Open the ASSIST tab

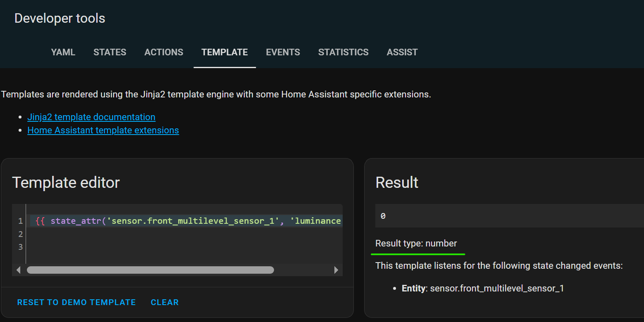click(x=402, y=52)
